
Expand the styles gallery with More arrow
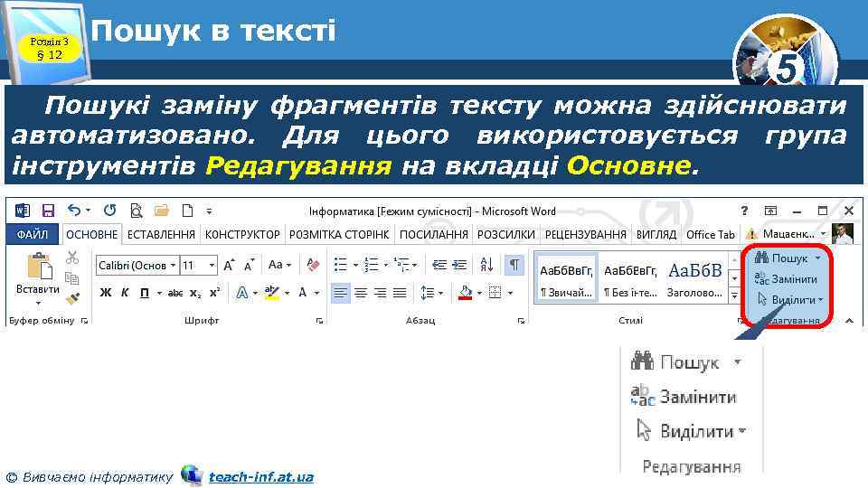tap(734, 296)
